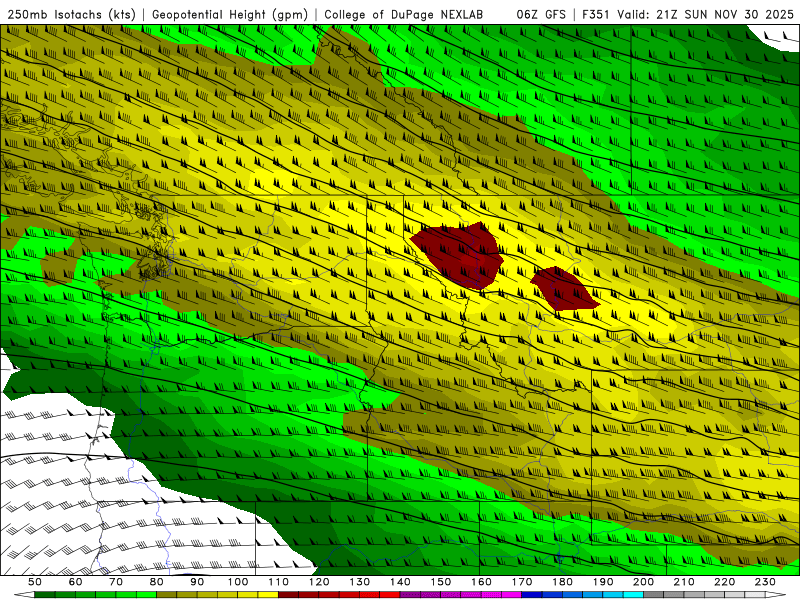Click the '06Z GFS' model run label

(x=541, y=14)
